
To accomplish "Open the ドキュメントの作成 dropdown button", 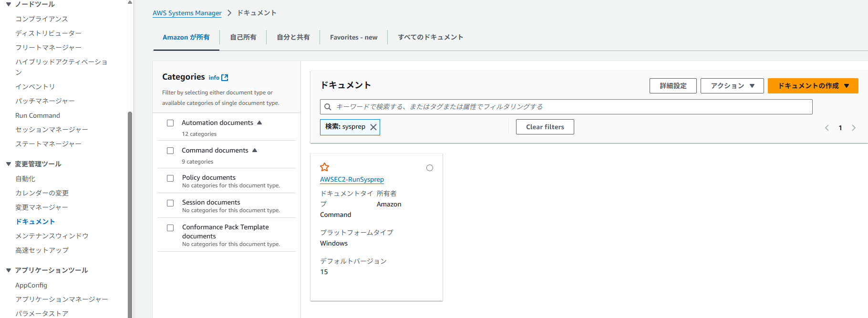I will (813, 86).
